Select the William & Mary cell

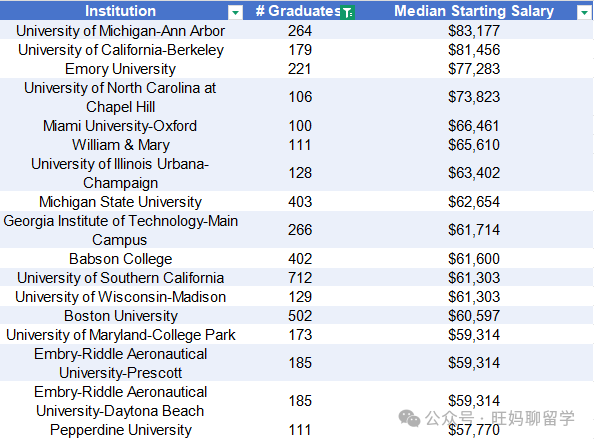click(x=120, y=145)
